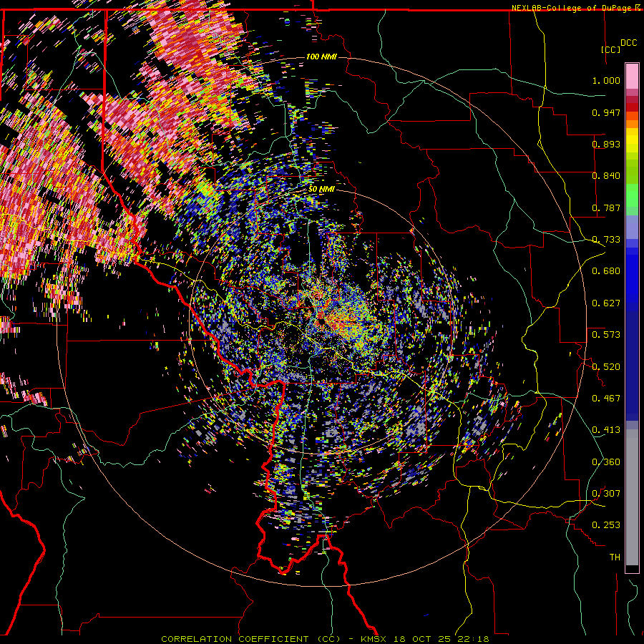Select the 0.413 legend value
The height and width of the screenshot is (644, 644).
(x=606, y=430)
